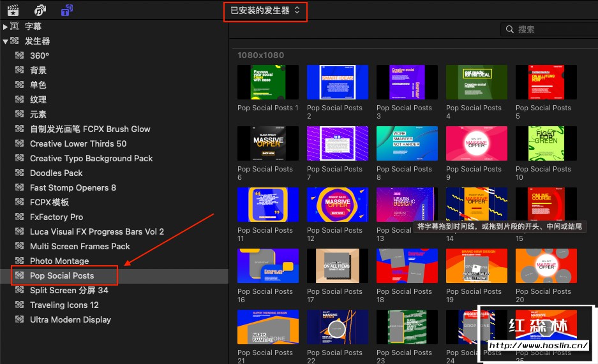Select the 字幕 category row
Screen dimensions: 598x364
click(114, 26)
